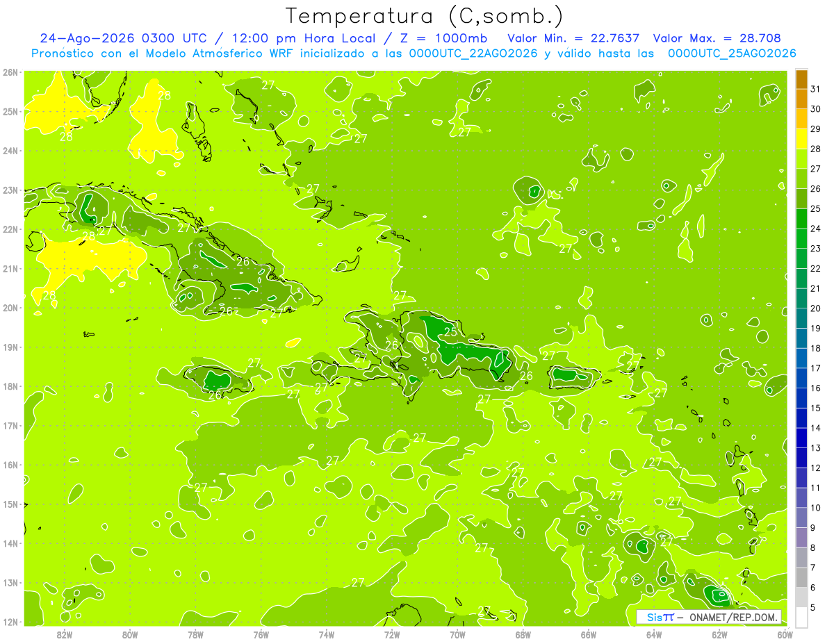Click the gray legend swatch between 6 and 7
834x644 pixels.
(801, 578)
